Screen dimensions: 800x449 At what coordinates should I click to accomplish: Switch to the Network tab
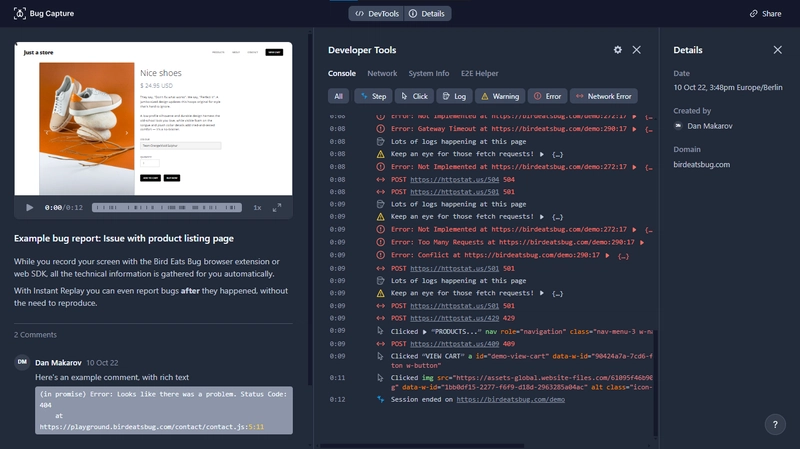click(382, 73)
